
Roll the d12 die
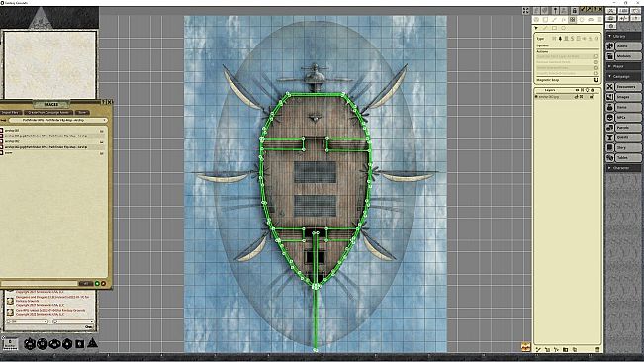coord(43,343)
